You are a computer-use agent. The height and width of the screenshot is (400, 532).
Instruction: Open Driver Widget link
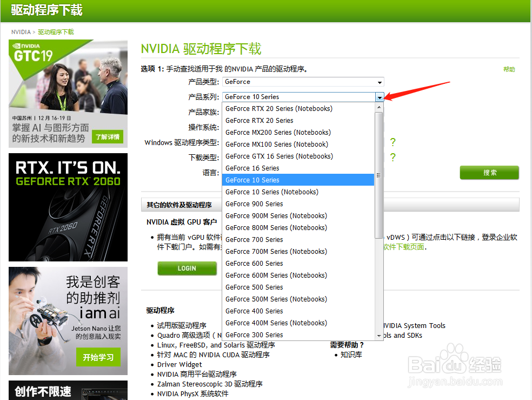click(x=179, y=365)
